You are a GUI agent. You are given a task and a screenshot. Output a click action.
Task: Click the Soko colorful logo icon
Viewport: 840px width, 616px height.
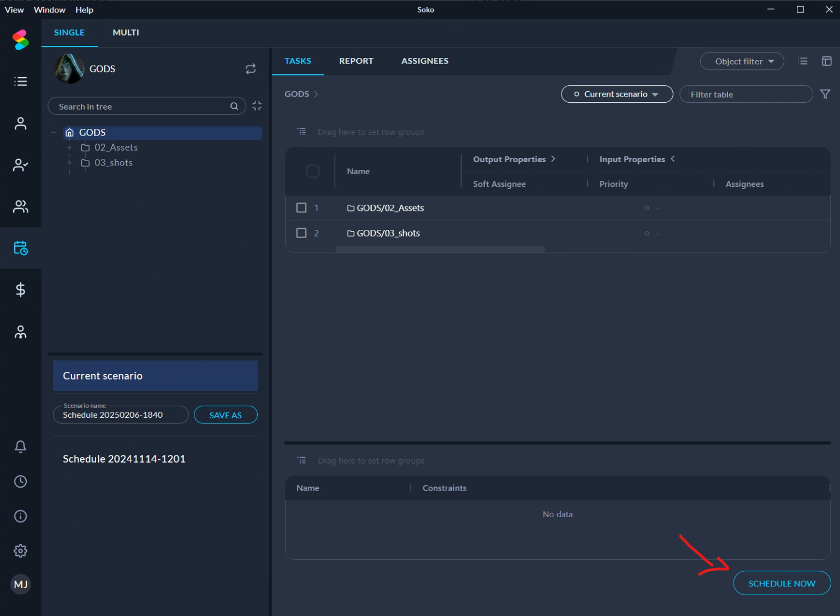pos(21,39)
